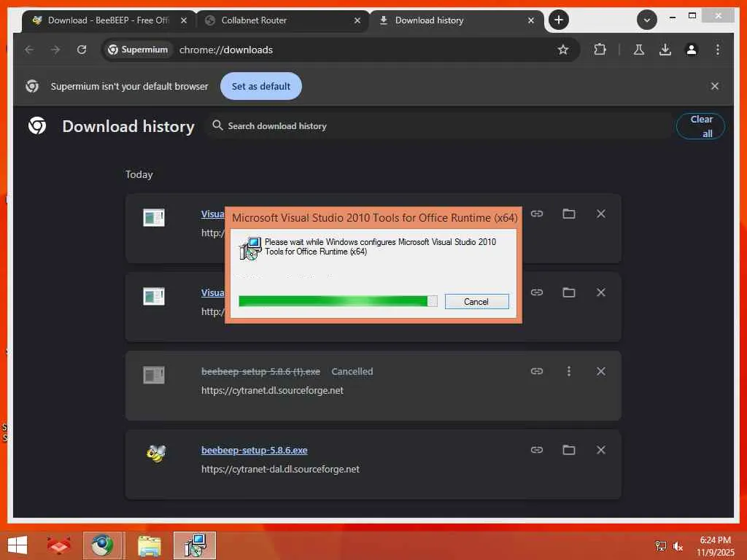Click the Clear all button
The width and height of the screenshot is (747, 560).
pos(700,126)
